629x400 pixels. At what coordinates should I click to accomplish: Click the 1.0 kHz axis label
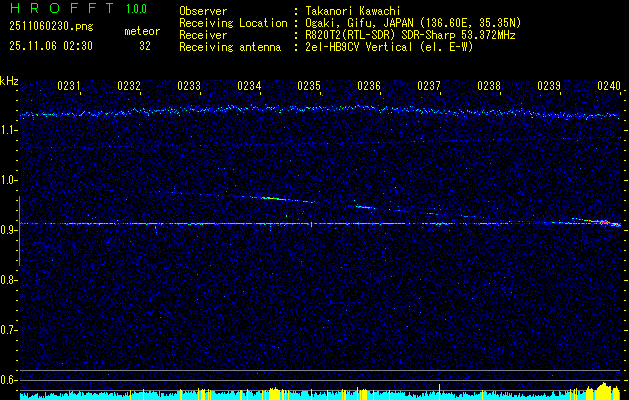(9, 180)
